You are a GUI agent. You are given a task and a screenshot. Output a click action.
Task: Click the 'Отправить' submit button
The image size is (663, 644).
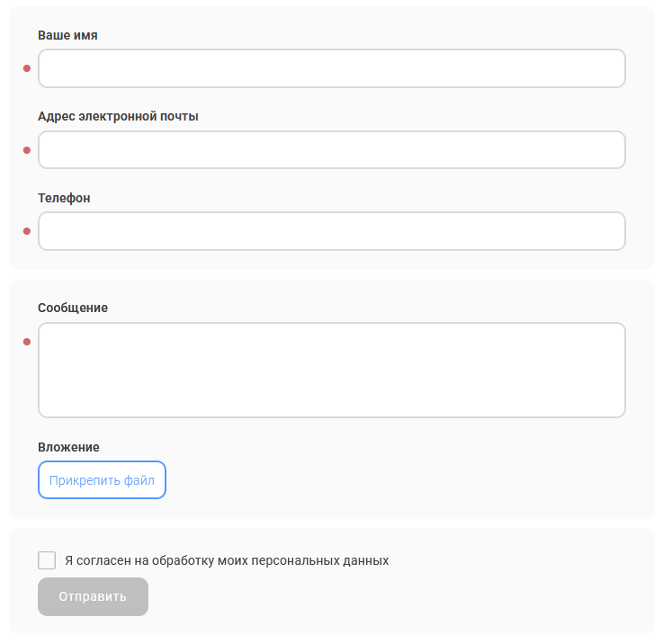pos(93,597)
